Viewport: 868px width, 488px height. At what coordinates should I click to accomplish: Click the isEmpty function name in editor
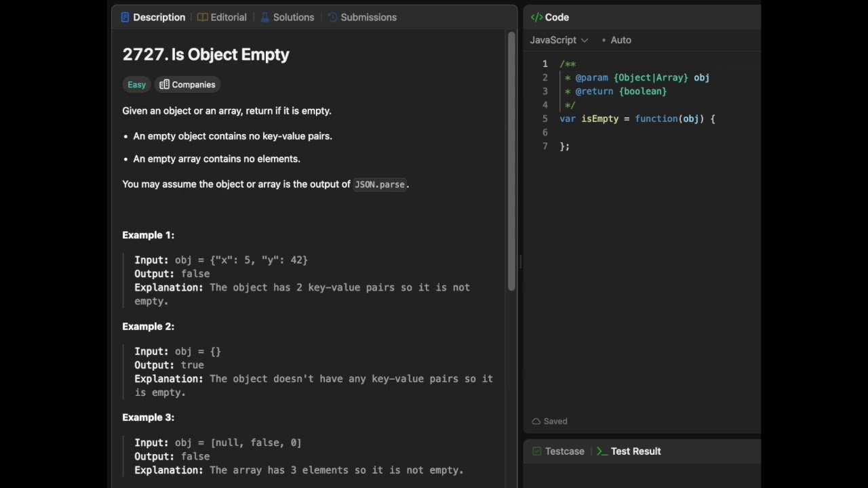point(599,119)
